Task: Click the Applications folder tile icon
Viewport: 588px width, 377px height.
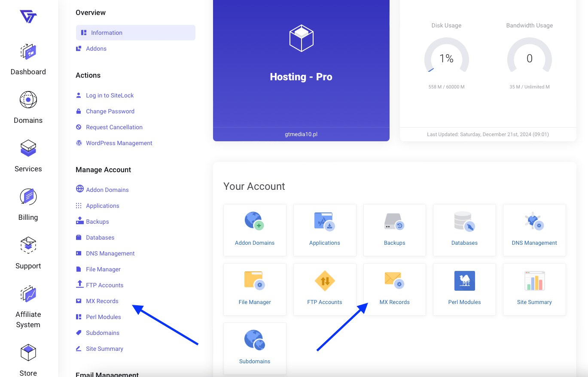Action: point(324,221)
